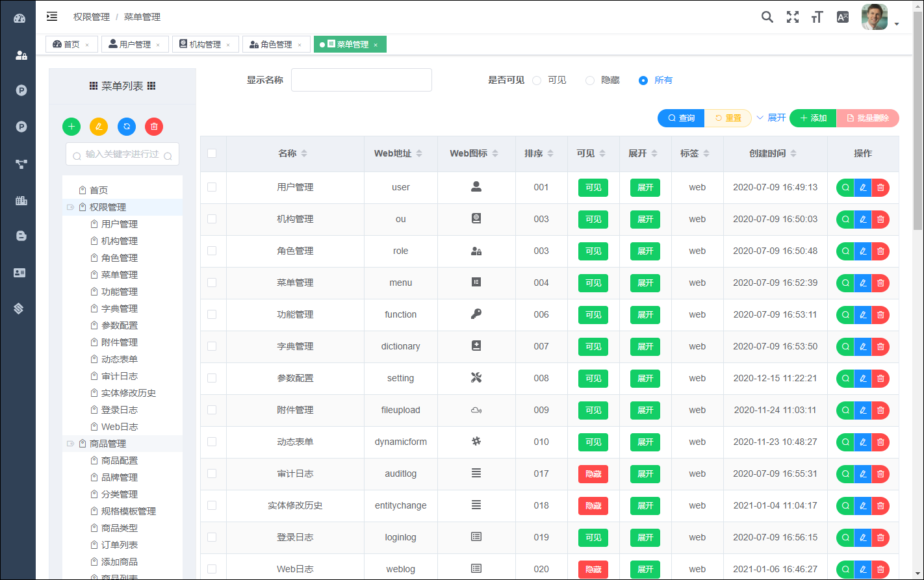Click the 显示名称 input field
The image size is (924, 580).
click(x=361, y=80)
